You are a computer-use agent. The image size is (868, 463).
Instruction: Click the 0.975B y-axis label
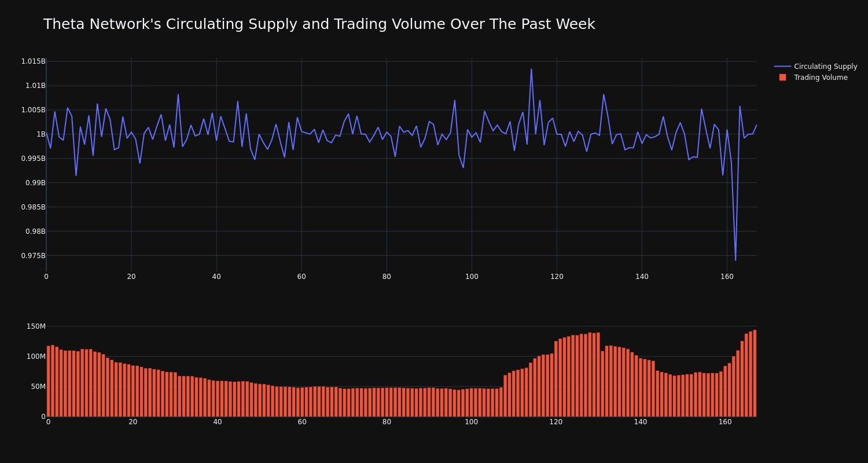tap(33, 256)
